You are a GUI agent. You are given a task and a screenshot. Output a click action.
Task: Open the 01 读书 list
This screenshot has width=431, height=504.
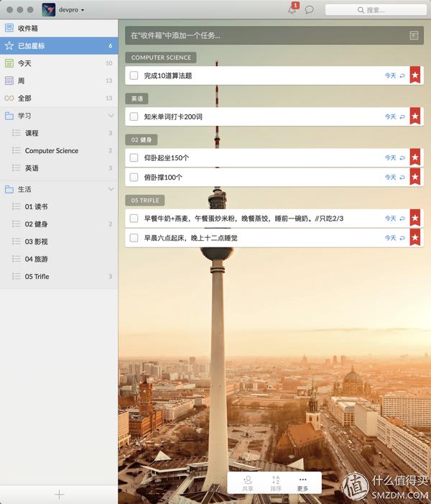pos(59,206)
